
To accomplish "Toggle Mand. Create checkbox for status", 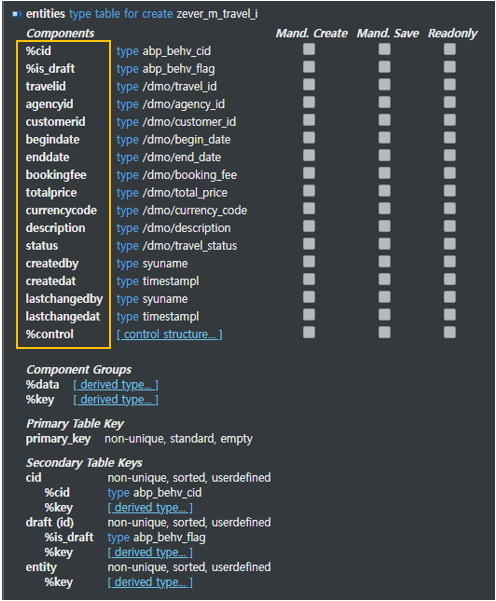I will click(309, 244).
